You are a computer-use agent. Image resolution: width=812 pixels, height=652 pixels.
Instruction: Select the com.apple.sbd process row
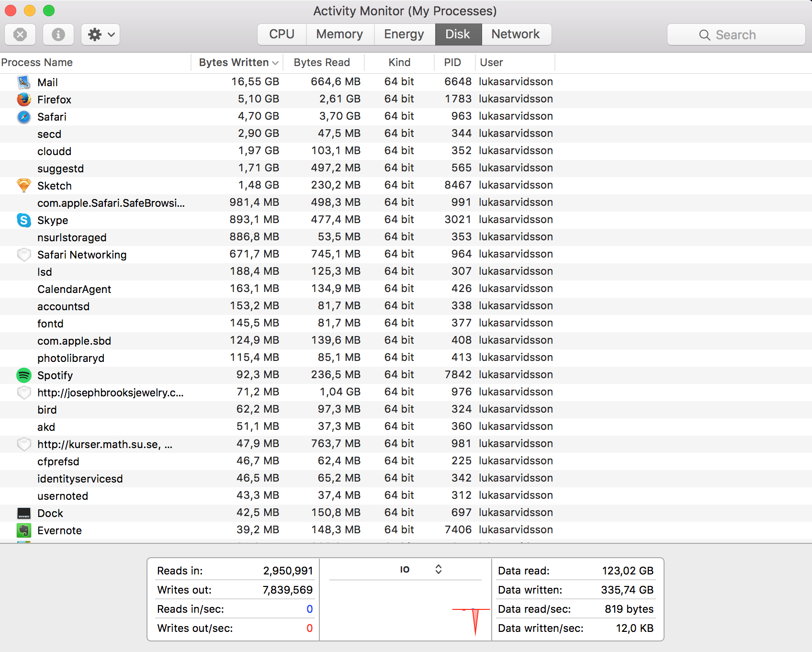pos(406,340)
